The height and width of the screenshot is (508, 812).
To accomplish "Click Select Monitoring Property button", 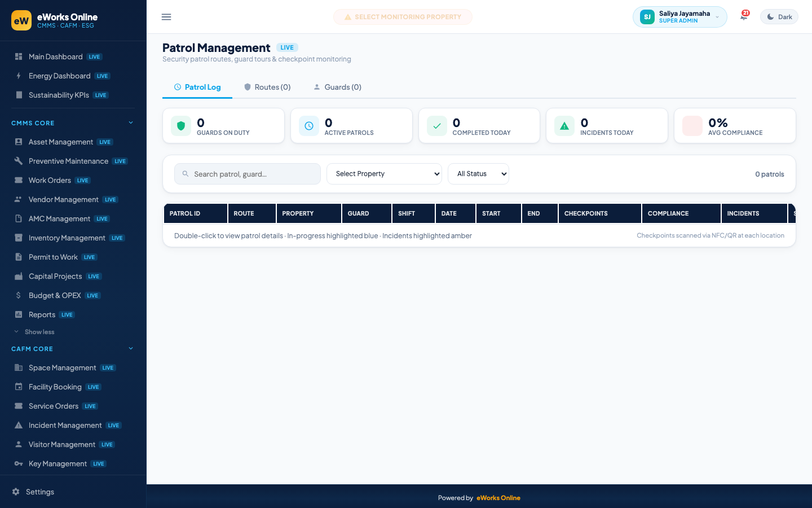I will 403,17.
